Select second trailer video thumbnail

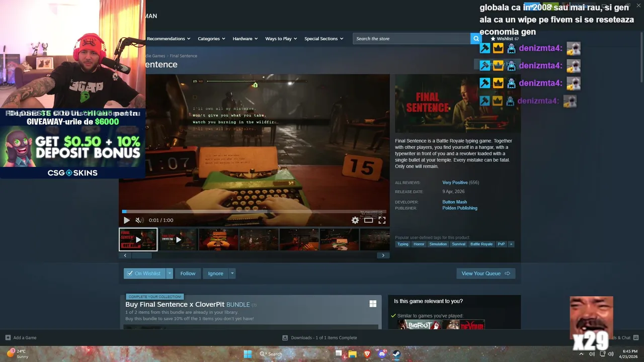coord(179,239)
